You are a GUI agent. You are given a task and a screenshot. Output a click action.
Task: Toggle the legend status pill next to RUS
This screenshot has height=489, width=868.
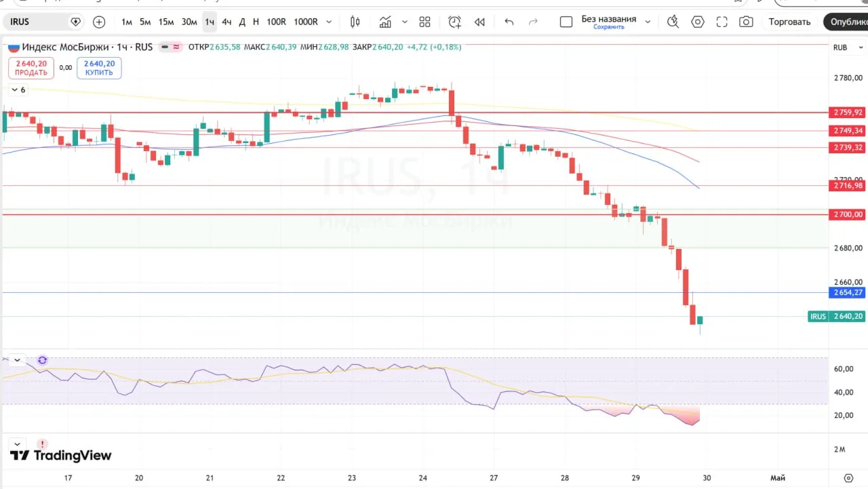[171, 47]
